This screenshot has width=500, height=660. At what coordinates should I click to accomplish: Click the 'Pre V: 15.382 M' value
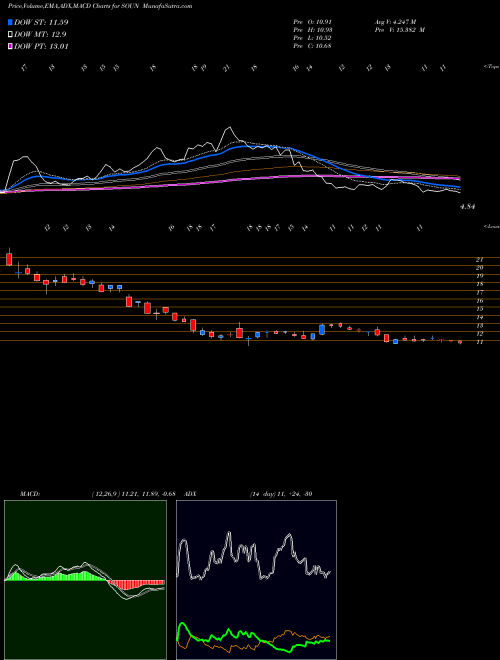pos(400,30)
